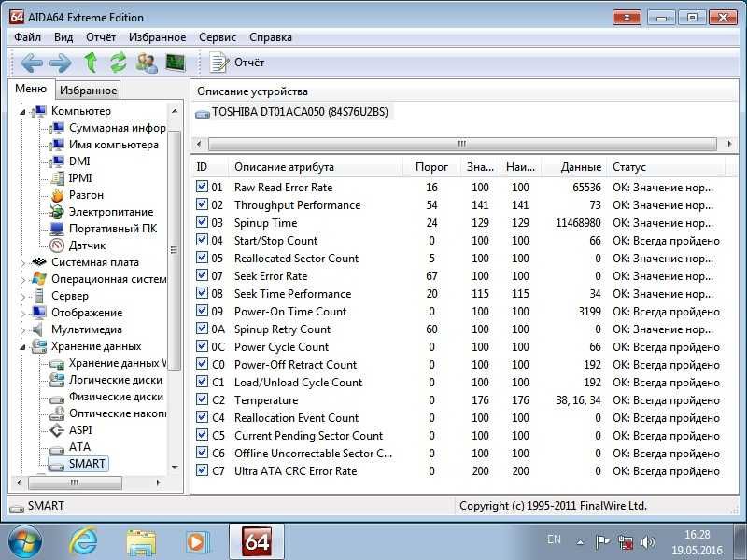The height and width of the screenshot is (560, 747).
Task: Click the volume speaker tray icon
Action: 647,541
